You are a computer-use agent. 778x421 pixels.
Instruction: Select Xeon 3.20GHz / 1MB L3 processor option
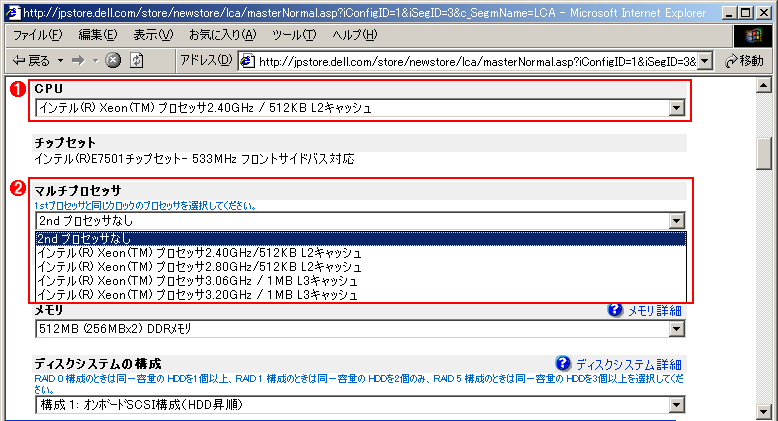[361, 294]
